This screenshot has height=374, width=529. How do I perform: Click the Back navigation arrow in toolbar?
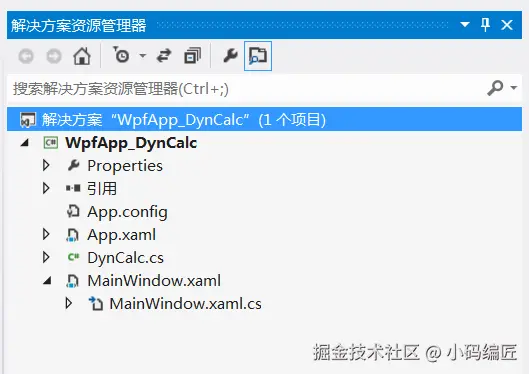26,56
